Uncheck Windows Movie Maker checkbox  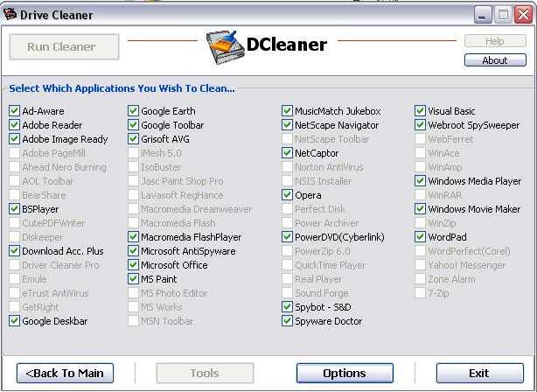point(420,208)
